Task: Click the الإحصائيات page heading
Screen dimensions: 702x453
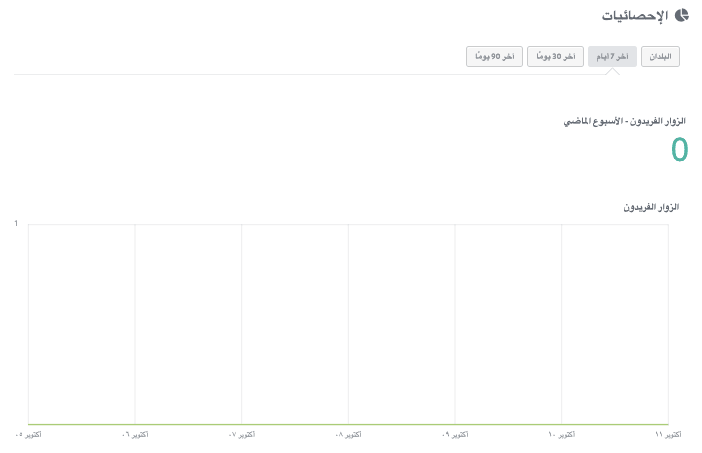Action: point(635,16)
